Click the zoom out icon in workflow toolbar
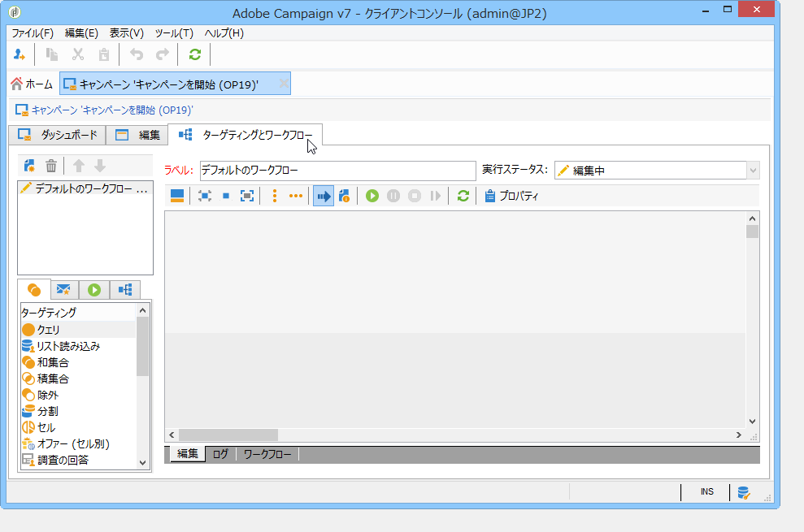This screenshot has width=804, height=532. pos(205,196)
